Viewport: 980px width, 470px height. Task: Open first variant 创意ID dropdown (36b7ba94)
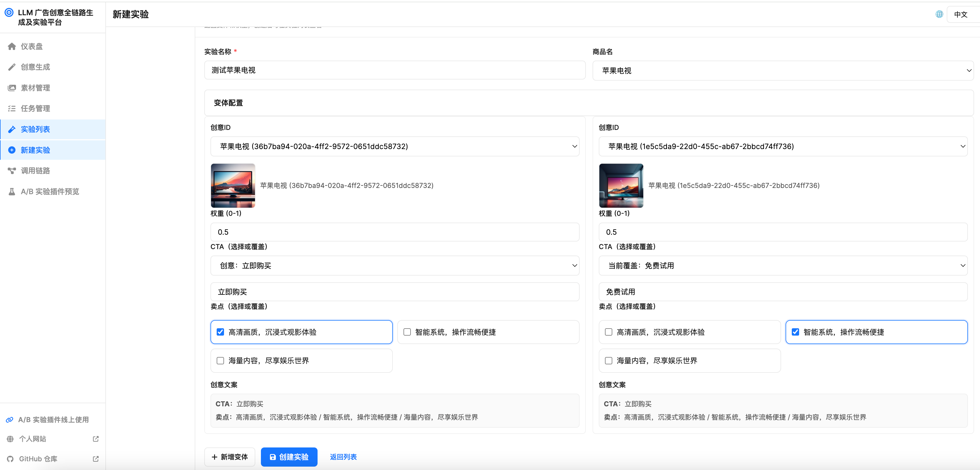[x=395, y=146]
